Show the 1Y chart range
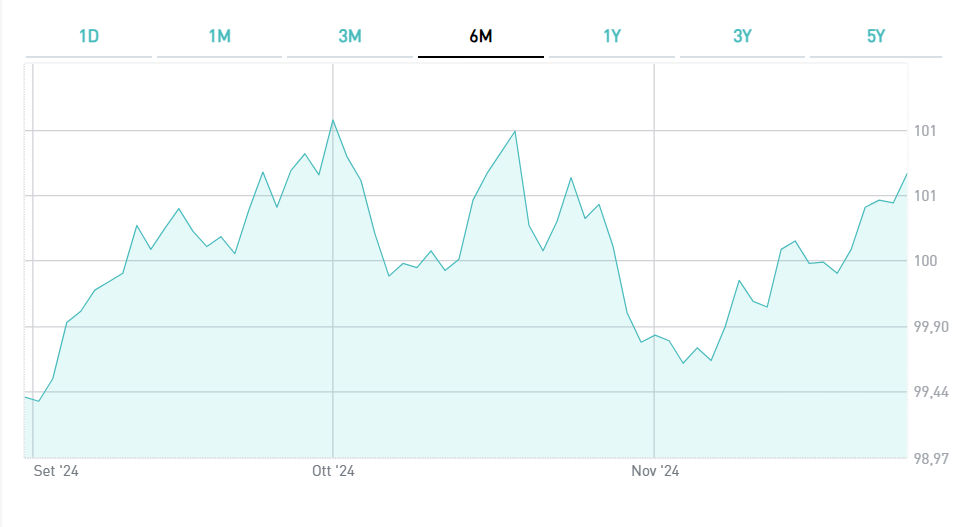975x527 pixels. pos(612,37)
